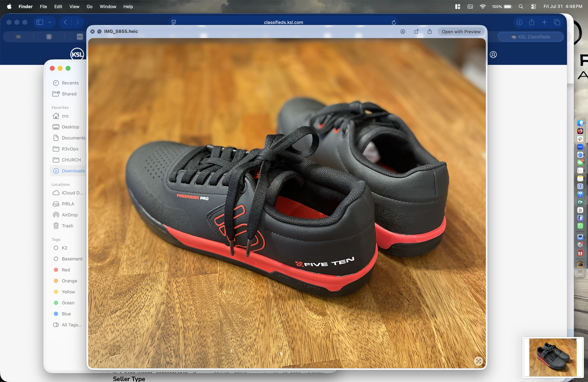Open the Window menu
This screenshot has height=382, width=588.
coord(108,7)
